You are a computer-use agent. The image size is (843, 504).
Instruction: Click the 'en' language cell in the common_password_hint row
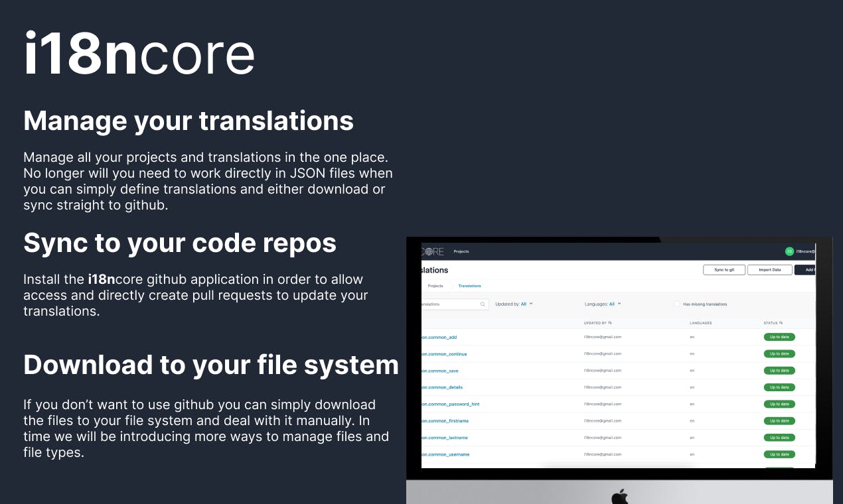pyautogui.click(x=692, y=404)
